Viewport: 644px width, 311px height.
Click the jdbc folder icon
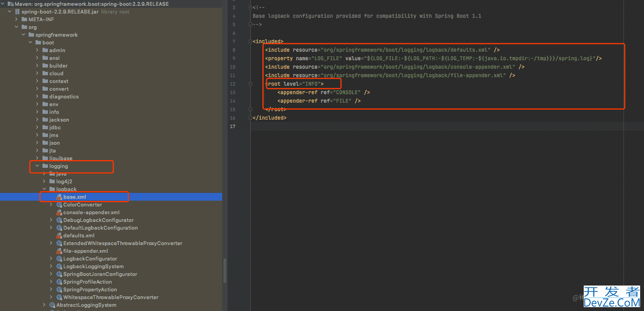45,127
